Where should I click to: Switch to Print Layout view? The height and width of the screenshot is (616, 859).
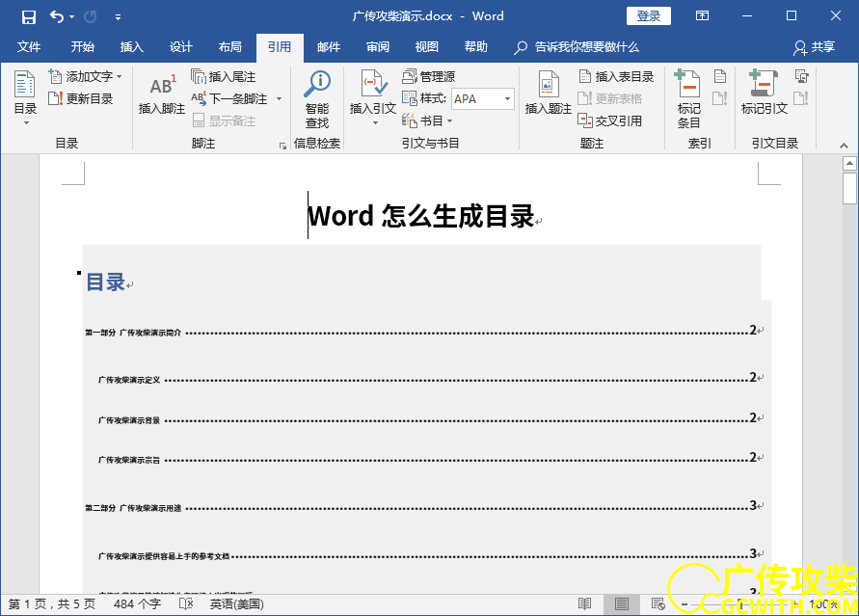(621, 604)
